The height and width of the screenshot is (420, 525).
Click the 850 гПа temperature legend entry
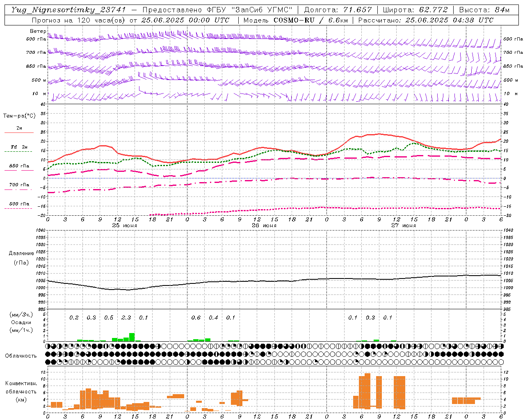(x=19, y=167)
